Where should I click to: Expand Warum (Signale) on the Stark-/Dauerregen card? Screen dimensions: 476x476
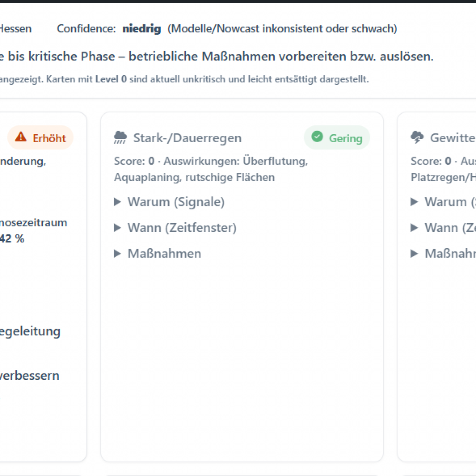click(x=175, y=202)
